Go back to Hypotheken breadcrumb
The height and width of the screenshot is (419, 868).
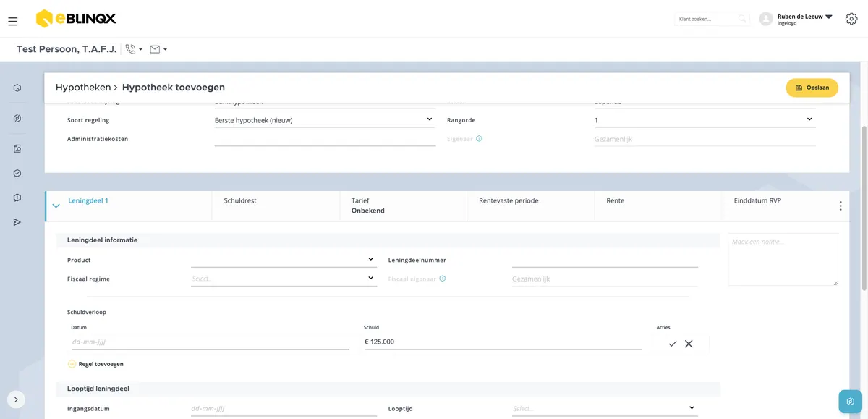(83, 88)
